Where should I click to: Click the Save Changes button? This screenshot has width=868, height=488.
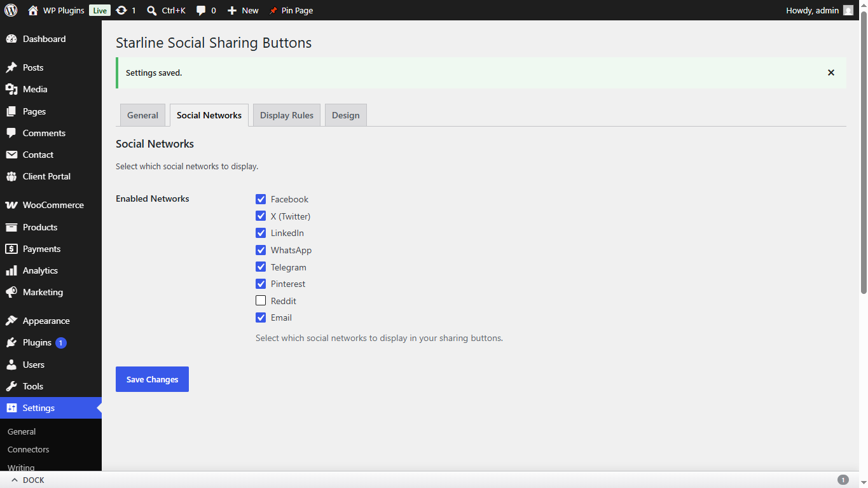tap(152, 379)
